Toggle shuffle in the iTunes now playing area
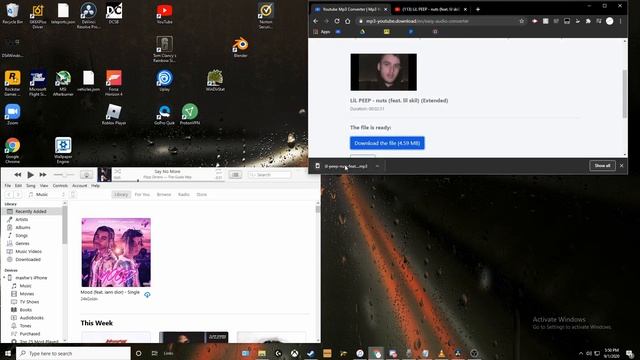This screenshot has height=360, width=640. [x=118, y=171]
